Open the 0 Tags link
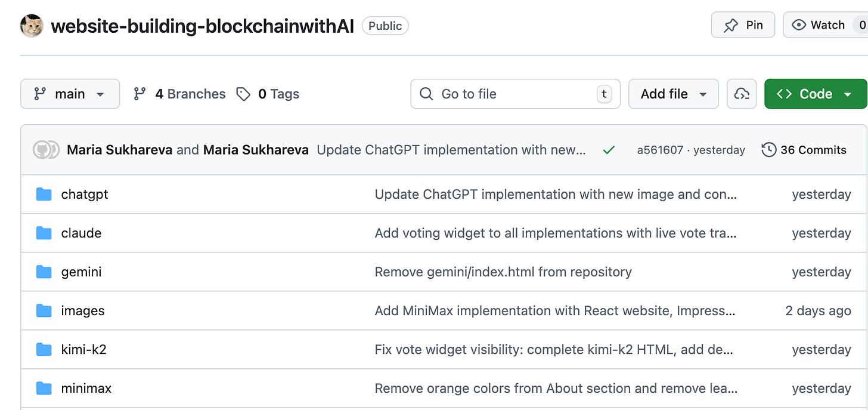 [268, 94]
